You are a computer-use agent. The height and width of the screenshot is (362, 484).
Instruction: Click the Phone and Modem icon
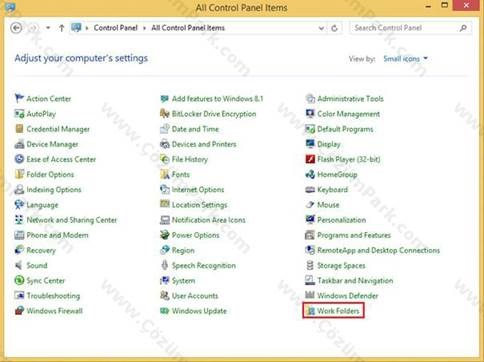click(x=19, y=235)
